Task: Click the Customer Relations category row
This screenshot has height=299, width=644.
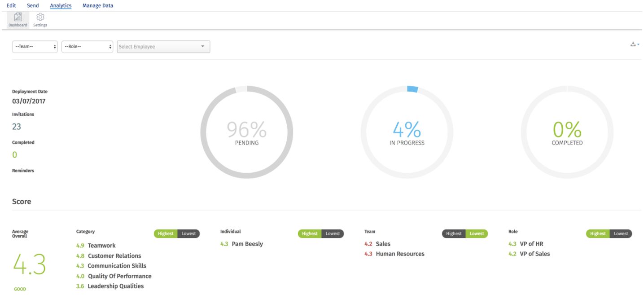Action: [109, 256]
